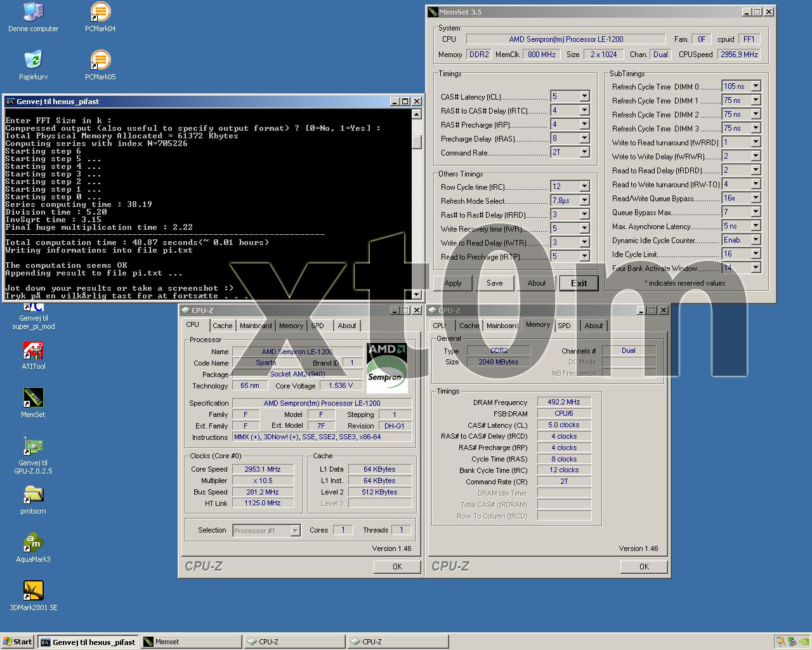812x650 pixels.
Task: Open the Start menu
Action: [x=18, y=642]
